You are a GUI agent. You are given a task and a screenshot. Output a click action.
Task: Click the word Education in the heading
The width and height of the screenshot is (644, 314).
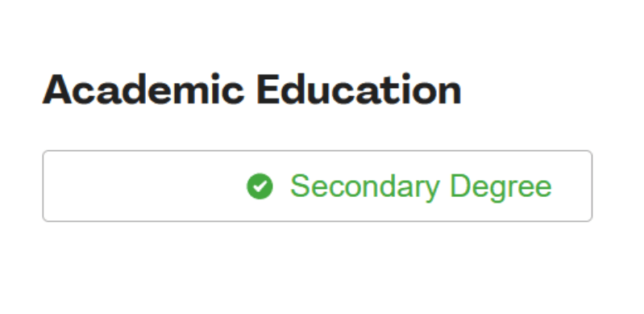point(359,90)
